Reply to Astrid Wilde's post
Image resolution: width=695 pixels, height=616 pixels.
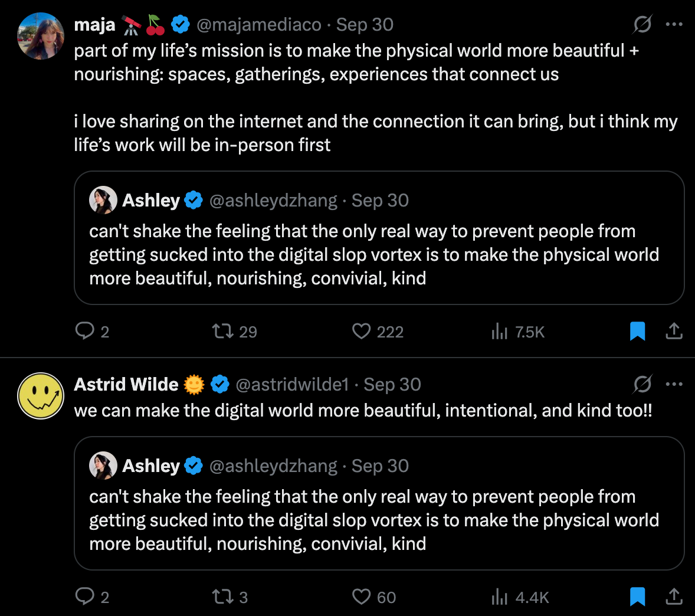click(86, 597)
